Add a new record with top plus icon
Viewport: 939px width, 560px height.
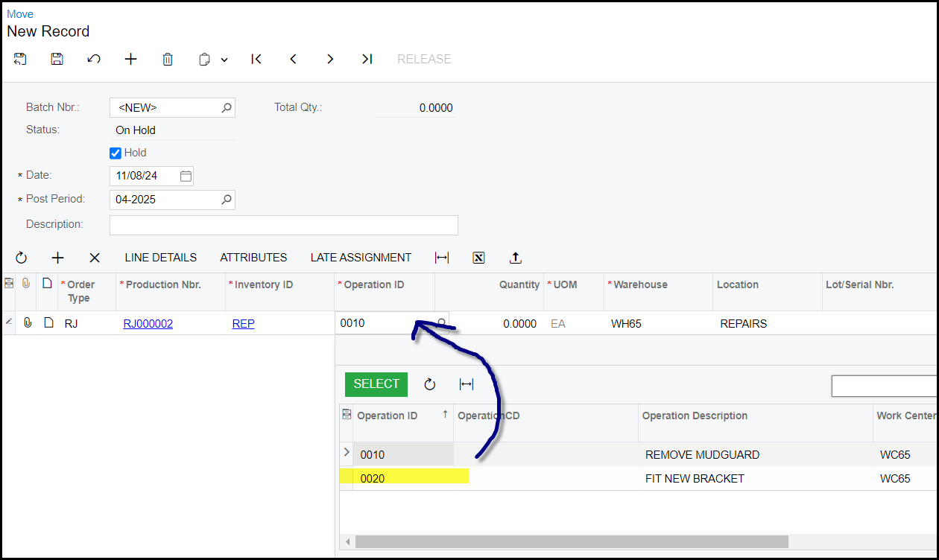click(130, 59)
